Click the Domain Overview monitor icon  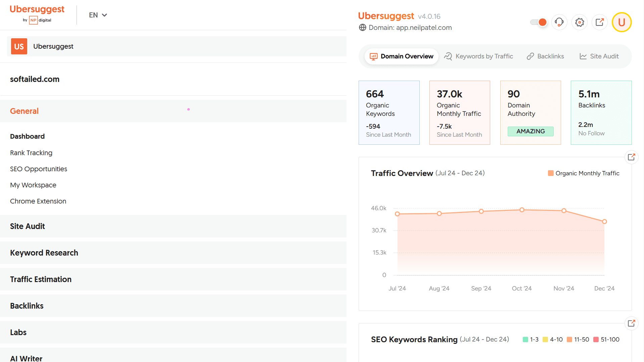point(373,56)
